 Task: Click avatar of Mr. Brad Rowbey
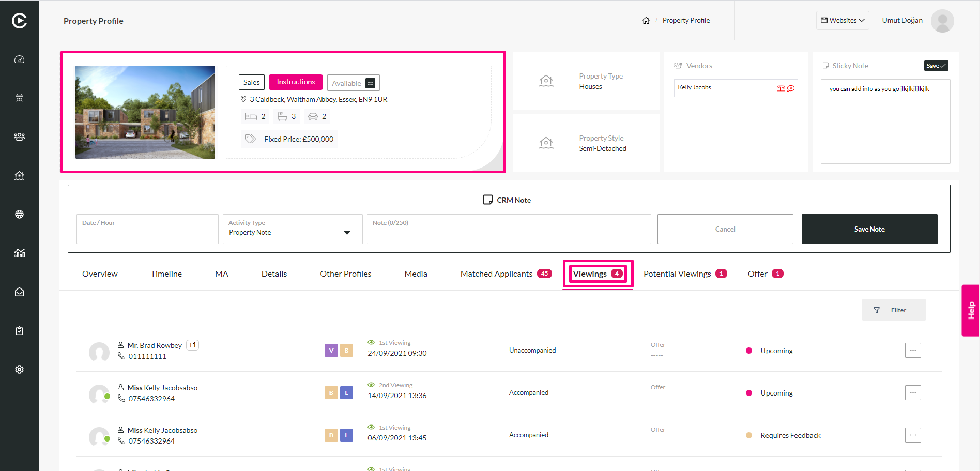coord(99,352)
